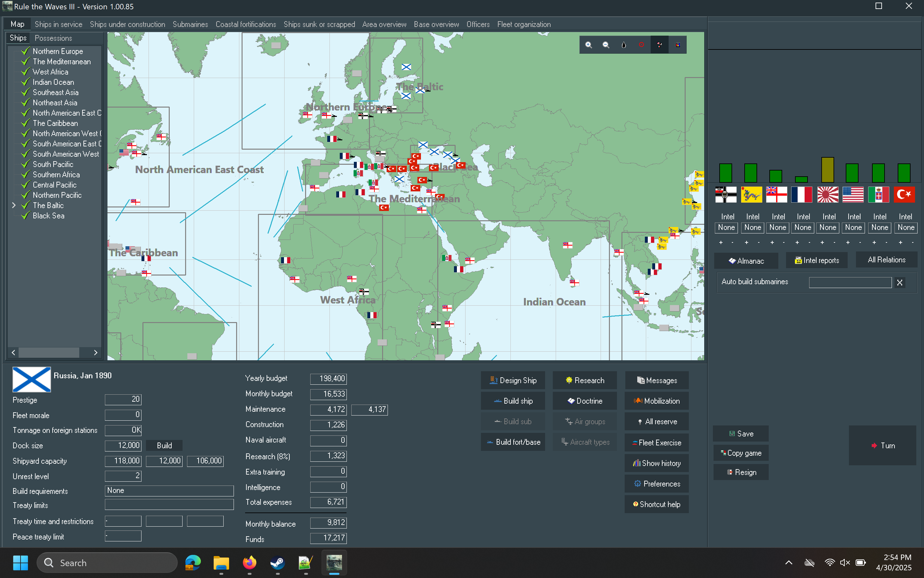Click the Windows taskbar Search box
This screenshot has width=924, height=578.
tap(107, 563)
